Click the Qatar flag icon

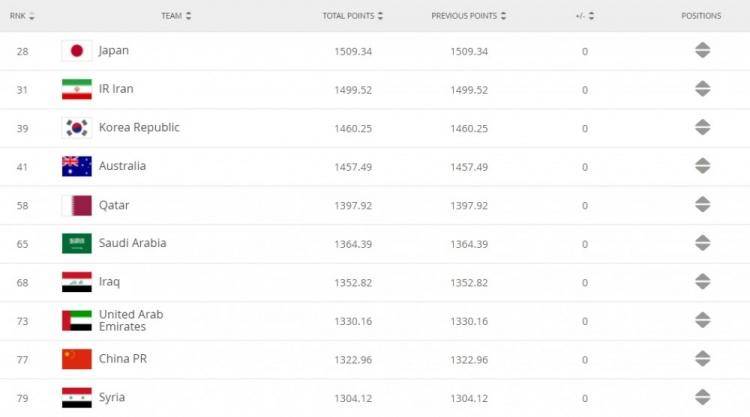pyautogui.click(x=76, y=205)
